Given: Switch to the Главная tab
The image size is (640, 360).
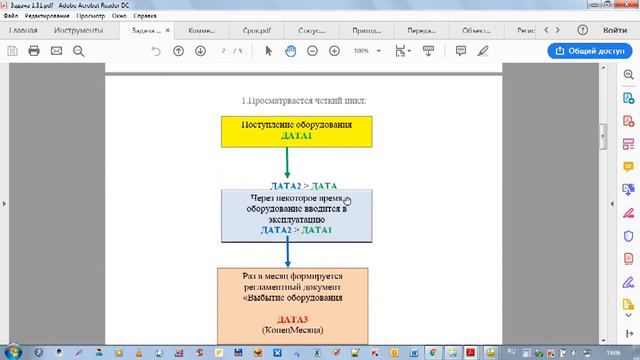Looking at the screenshot, I should click(x=23, y=30).
